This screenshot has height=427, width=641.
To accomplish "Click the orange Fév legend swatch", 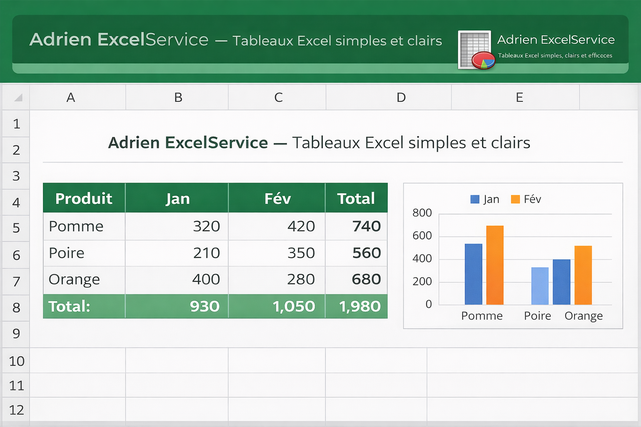I will [515, 199].
